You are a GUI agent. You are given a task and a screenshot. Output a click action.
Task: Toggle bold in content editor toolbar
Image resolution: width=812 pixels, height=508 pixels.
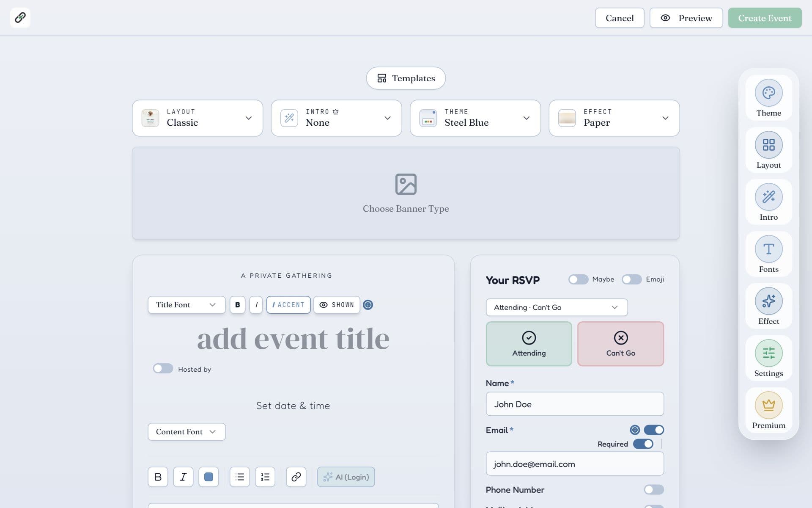(x=158, y=477)
